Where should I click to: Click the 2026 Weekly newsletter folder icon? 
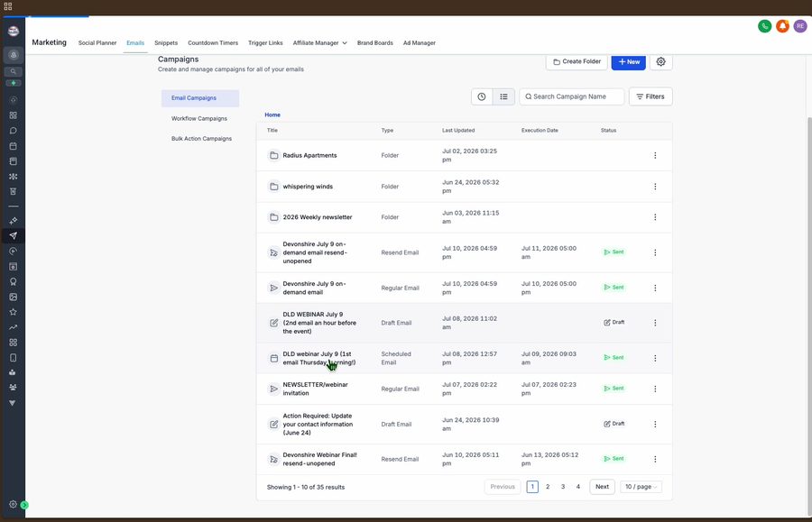[274, 217]
